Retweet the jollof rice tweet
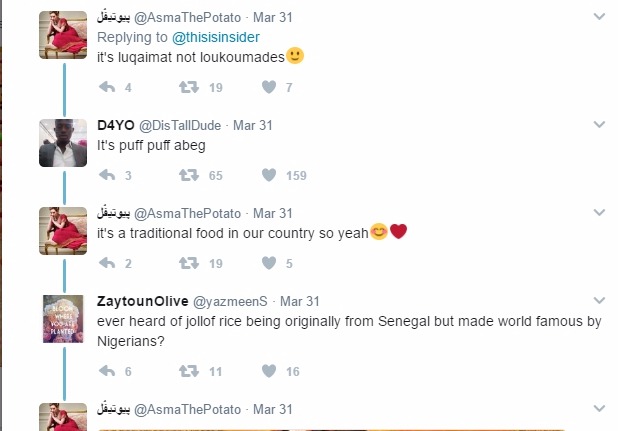This screenshot has height=431, width=618. (187, 371)
